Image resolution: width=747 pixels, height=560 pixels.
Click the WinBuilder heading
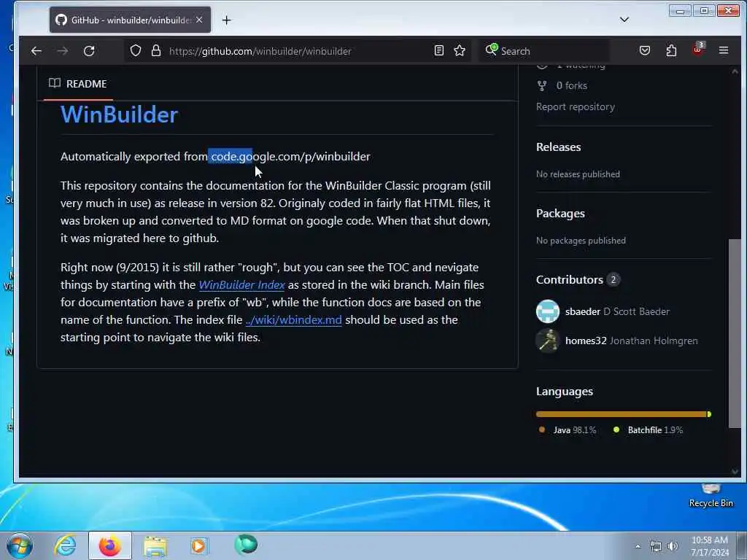coord(119,114)
